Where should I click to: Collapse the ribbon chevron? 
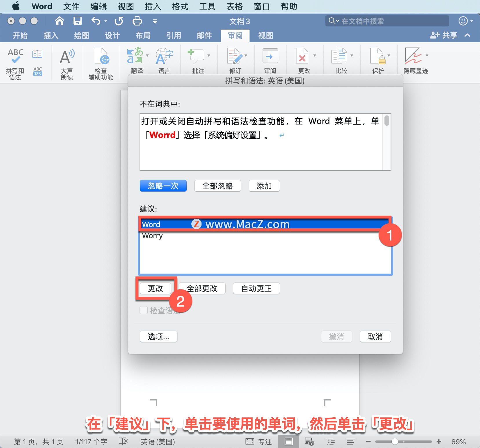[467, 35]
